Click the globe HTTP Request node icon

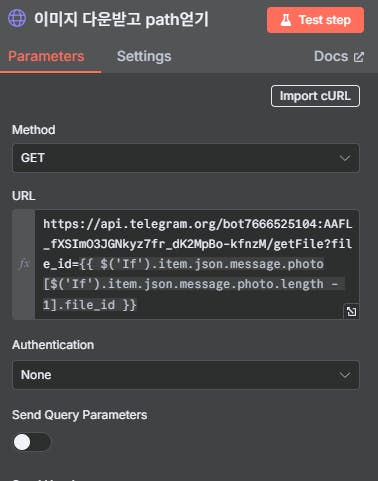pos(17,18)
